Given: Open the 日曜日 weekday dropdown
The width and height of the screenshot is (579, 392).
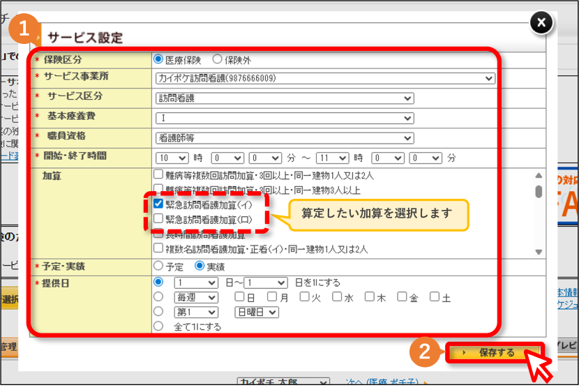Looking at the screenshot, I should click(x=257, y=312).
